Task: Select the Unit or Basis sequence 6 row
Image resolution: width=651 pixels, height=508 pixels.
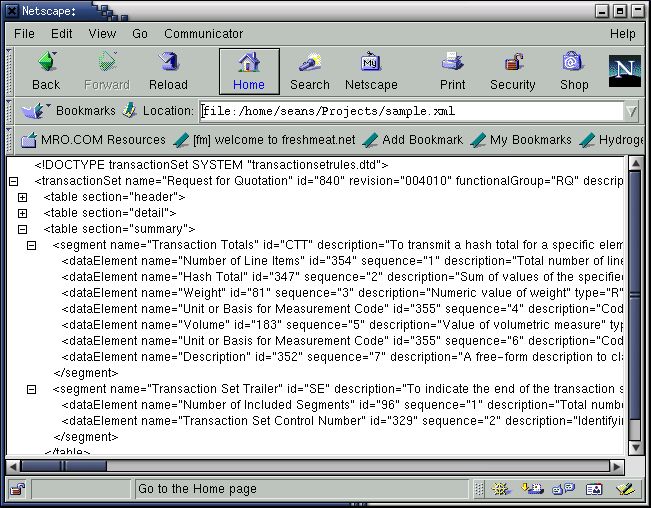Action: (342, 341)
